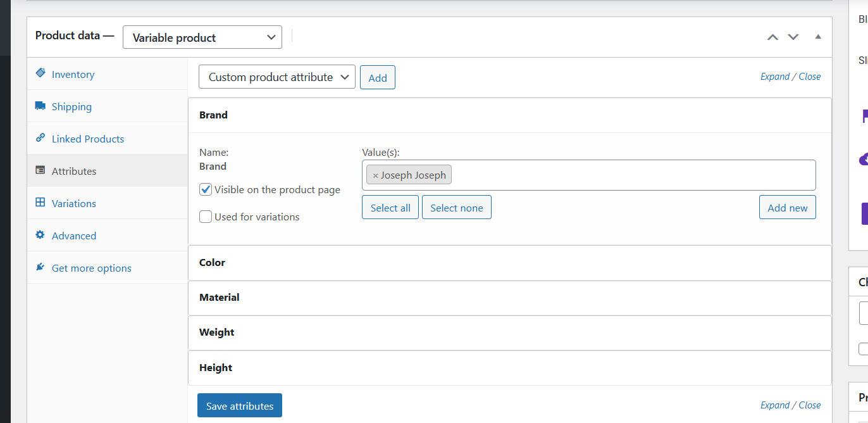Open the Variations tab
This screenshot has width=868, height=423.
[x=74, y=203]
